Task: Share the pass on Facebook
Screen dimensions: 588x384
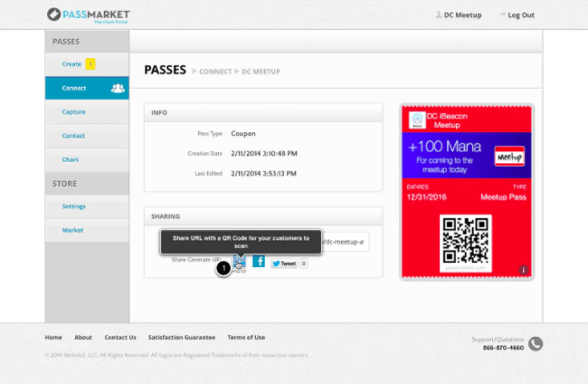Action: click(259, 261)
